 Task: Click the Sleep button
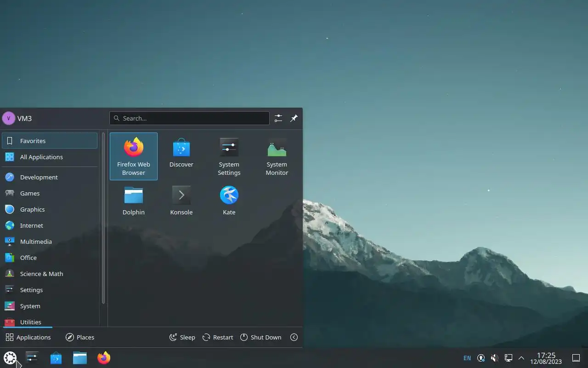(x=182, y=337)
